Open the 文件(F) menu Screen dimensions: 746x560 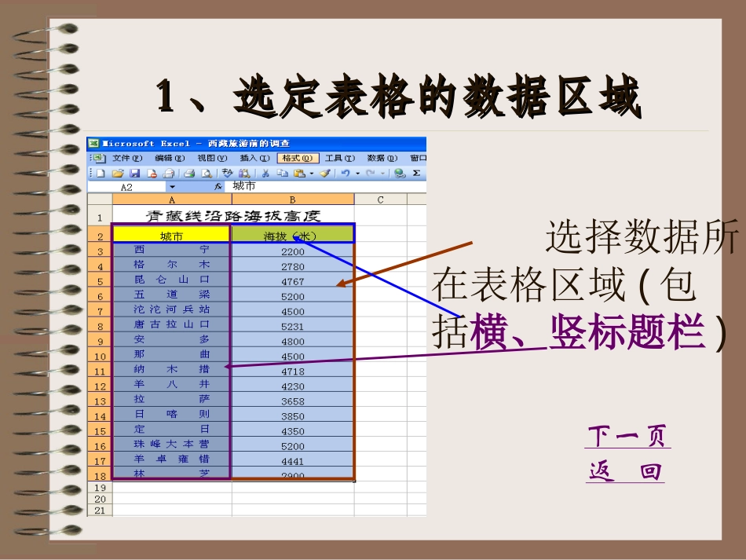point(127,158)
